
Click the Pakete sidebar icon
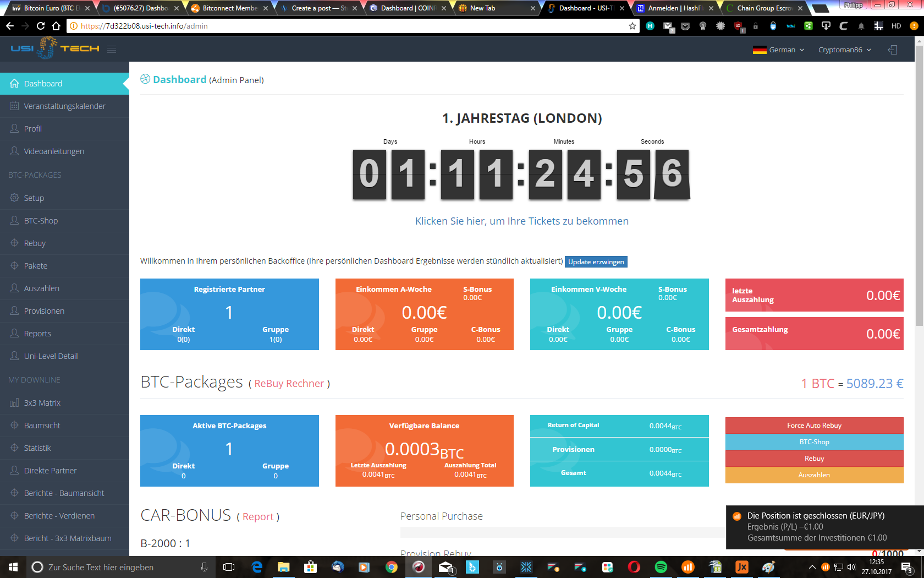14,265
